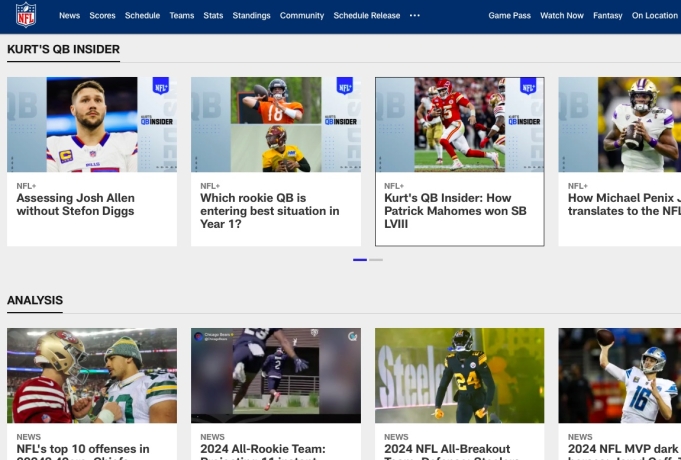The width and height of the screenshot is (681, 460).
Task: Click NEWS label above All-Breakout article
Action: click(x=396, y=437)
